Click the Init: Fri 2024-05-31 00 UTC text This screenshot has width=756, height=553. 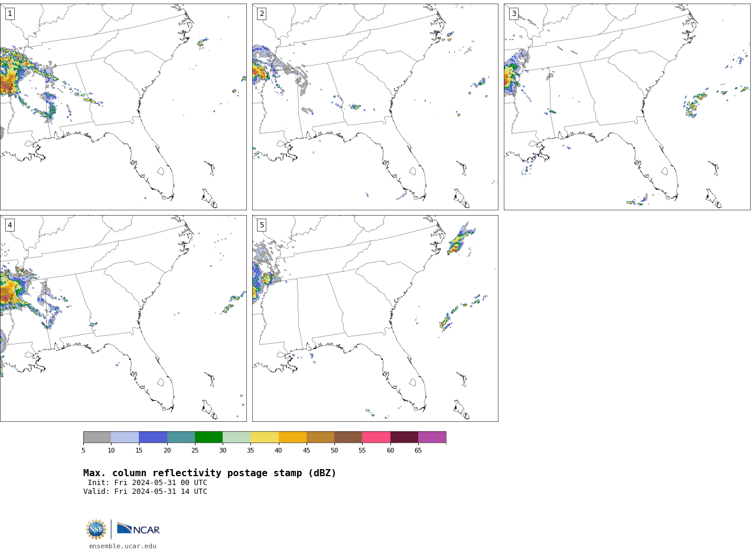coord(148,483)
